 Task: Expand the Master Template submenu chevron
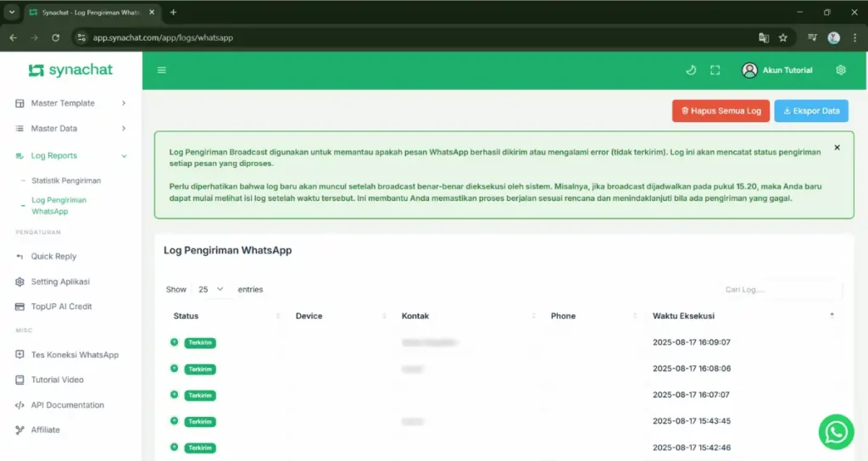124,103
